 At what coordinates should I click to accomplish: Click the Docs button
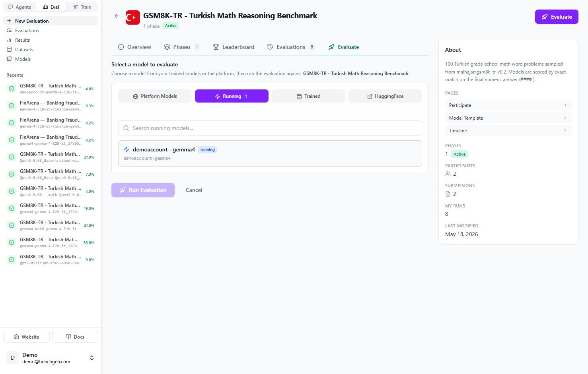click(x=75, y=337)
